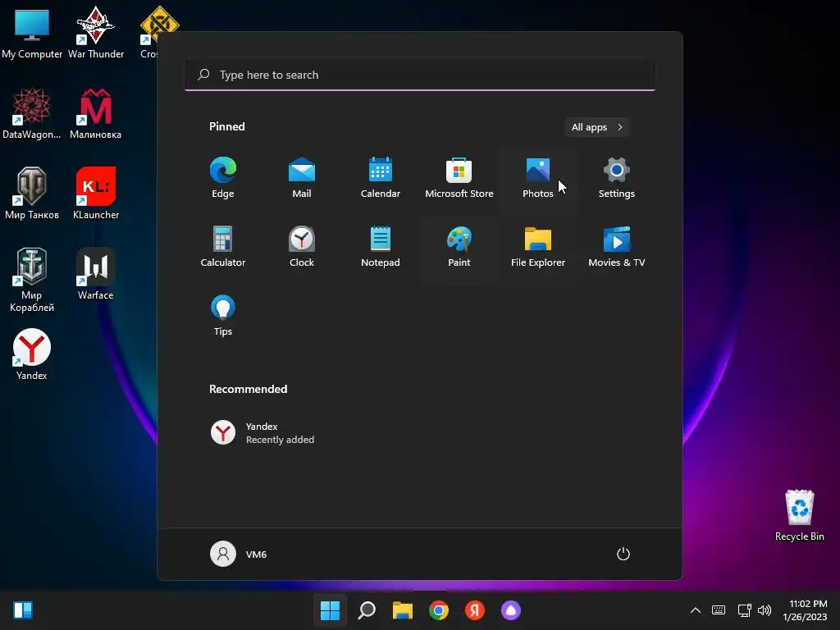Select the Recycle Bin icon

(799, 515)
